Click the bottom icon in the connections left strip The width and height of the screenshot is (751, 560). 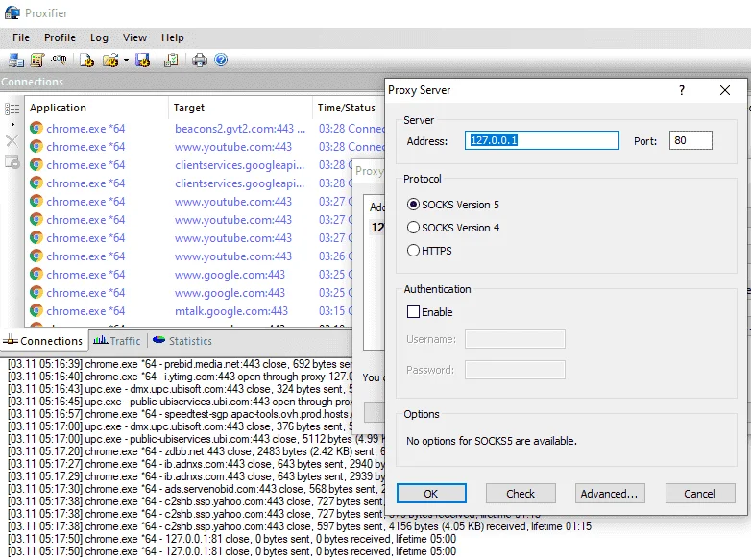[x=12, y=162]
